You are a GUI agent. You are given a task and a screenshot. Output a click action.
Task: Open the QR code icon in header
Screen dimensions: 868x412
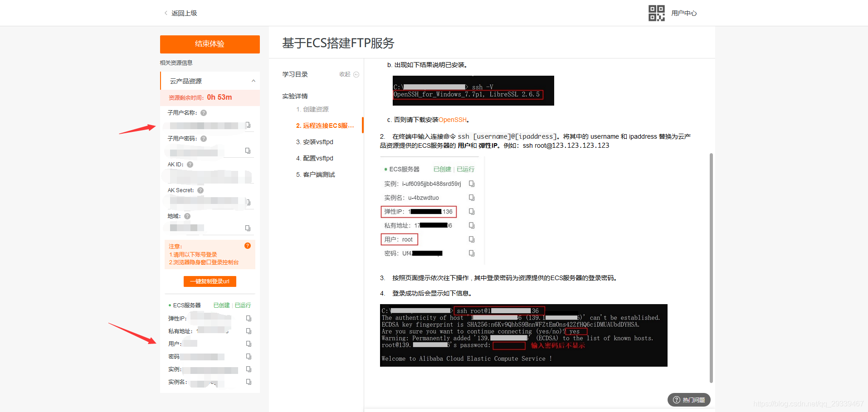656,13
